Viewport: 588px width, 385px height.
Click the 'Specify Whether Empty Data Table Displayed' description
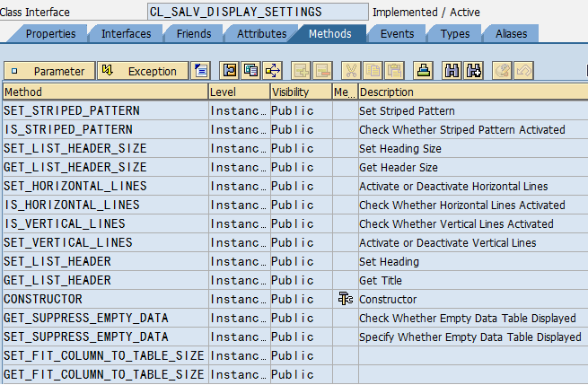(473, 337)
